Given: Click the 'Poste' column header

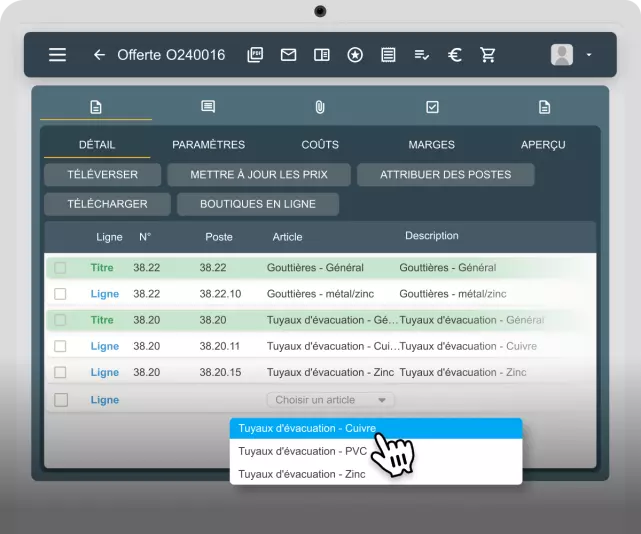Looking at the screenshot, I should pyautogui.click(x=219, y=237).
